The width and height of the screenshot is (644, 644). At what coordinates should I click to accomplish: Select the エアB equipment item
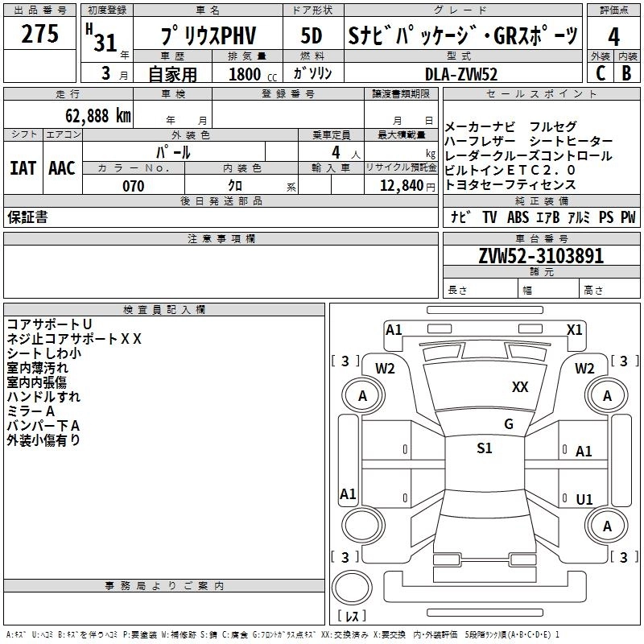pos(548,217)
